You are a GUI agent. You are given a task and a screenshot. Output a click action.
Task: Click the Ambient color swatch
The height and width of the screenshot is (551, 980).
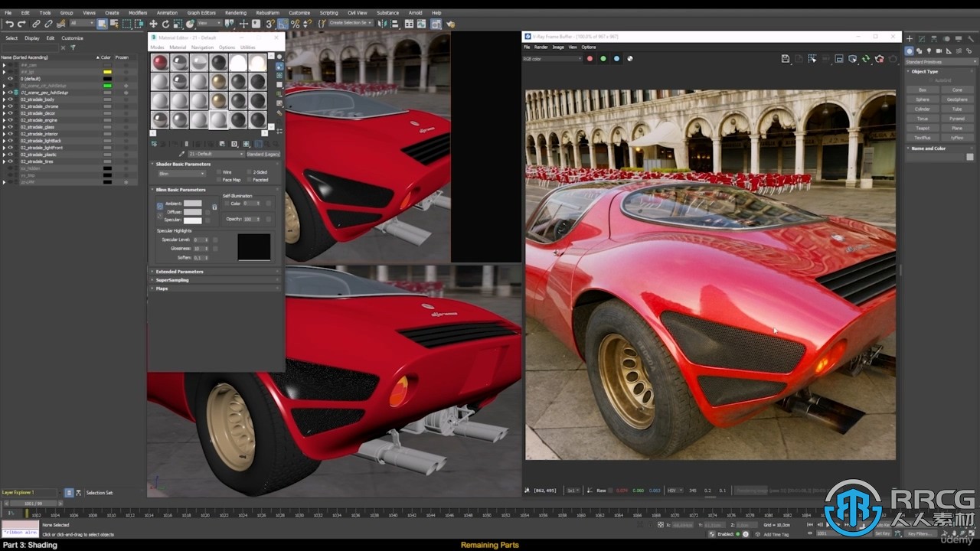click(193, 203)
